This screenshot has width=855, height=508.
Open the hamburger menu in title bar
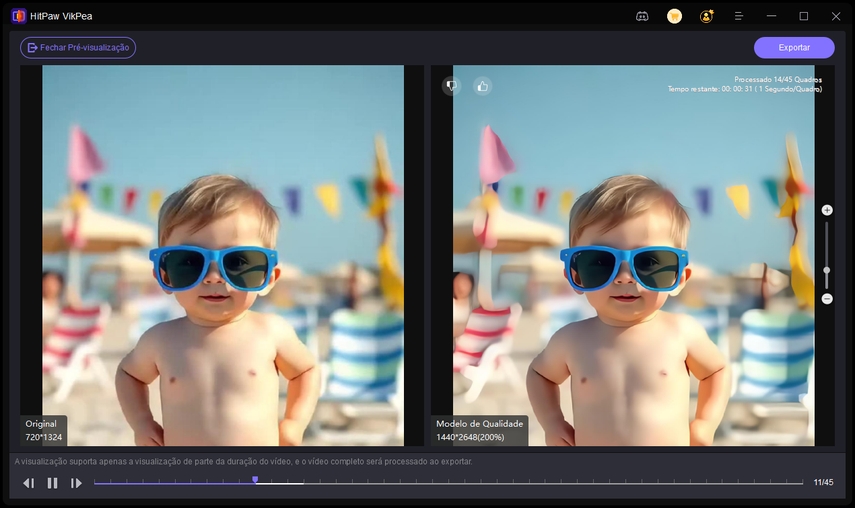(x=739, y=16)
